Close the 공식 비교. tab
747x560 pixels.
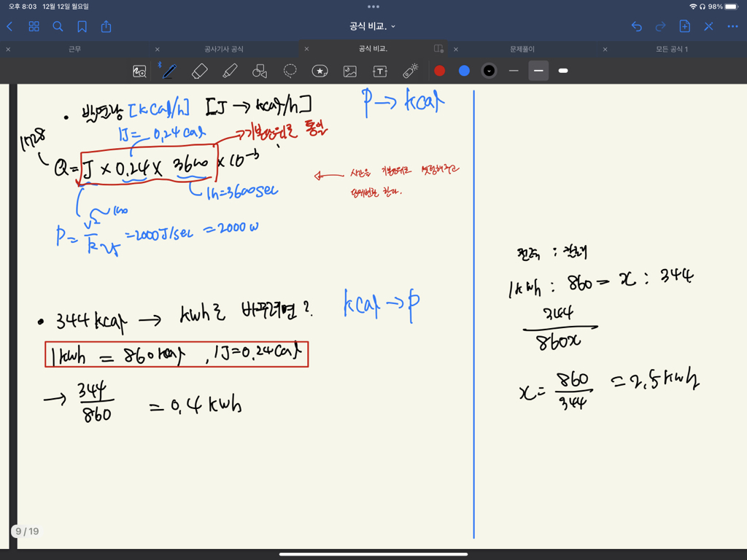click(306, 49)
